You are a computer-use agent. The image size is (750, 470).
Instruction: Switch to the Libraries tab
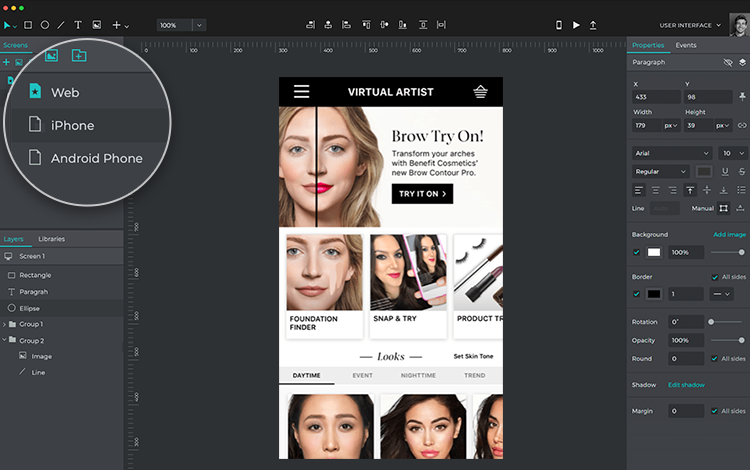51,239
